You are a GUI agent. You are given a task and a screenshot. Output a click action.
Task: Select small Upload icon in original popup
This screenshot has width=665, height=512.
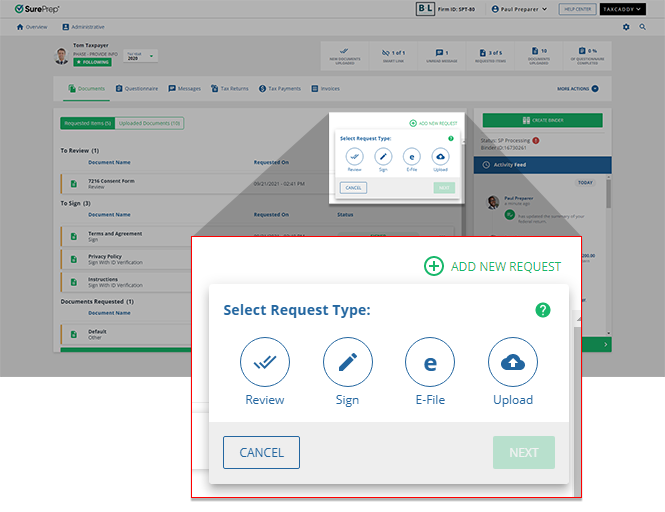point(440,157)
